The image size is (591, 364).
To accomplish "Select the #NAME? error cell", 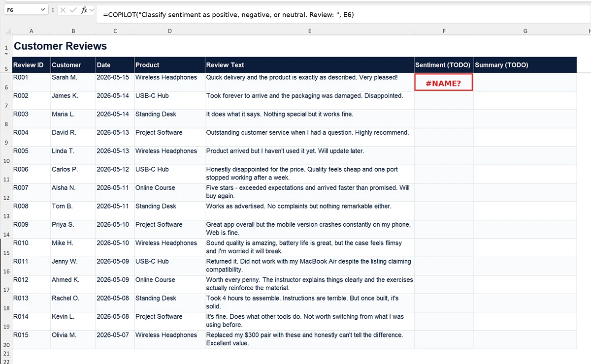I will [444, 82].
